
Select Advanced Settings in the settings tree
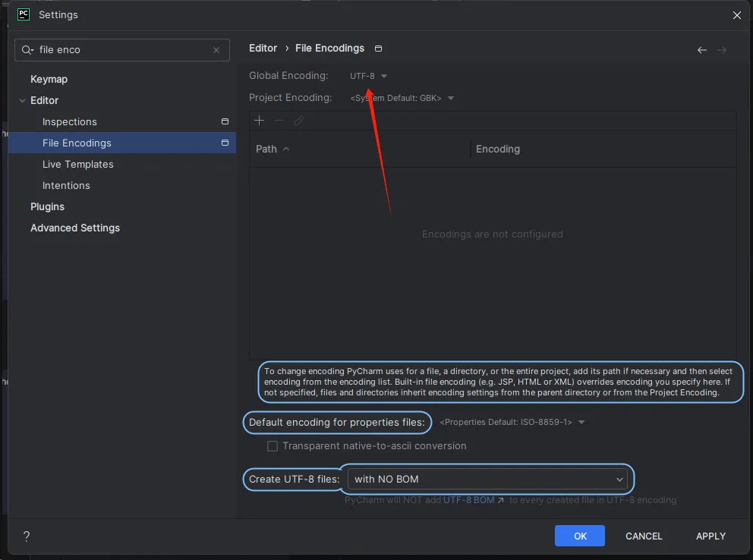75,228
